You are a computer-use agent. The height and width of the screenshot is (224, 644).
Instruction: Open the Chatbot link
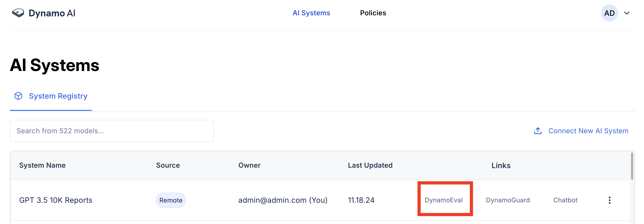click(x=566, y=200)
